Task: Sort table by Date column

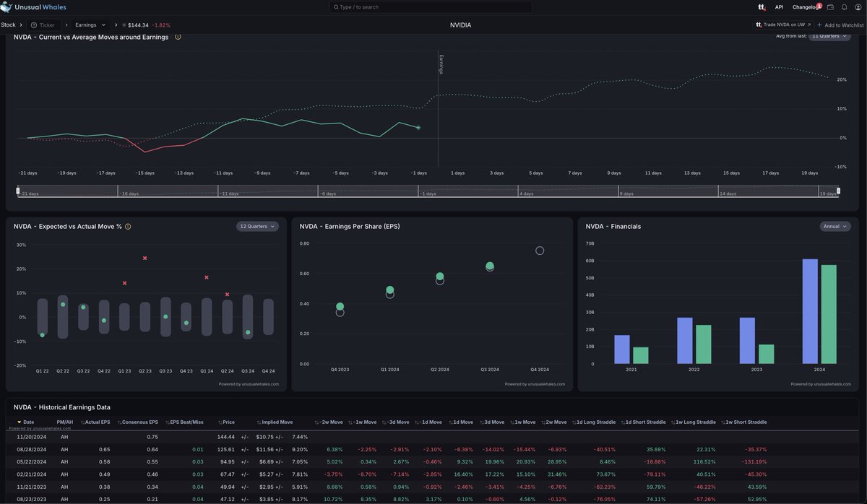Action: [25, 422]
